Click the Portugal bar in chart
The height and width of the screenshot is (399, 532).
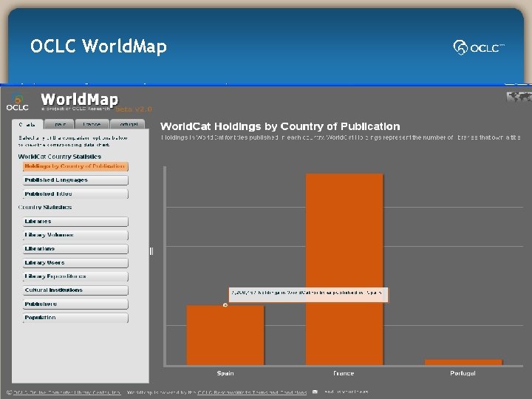pos(463,362)
